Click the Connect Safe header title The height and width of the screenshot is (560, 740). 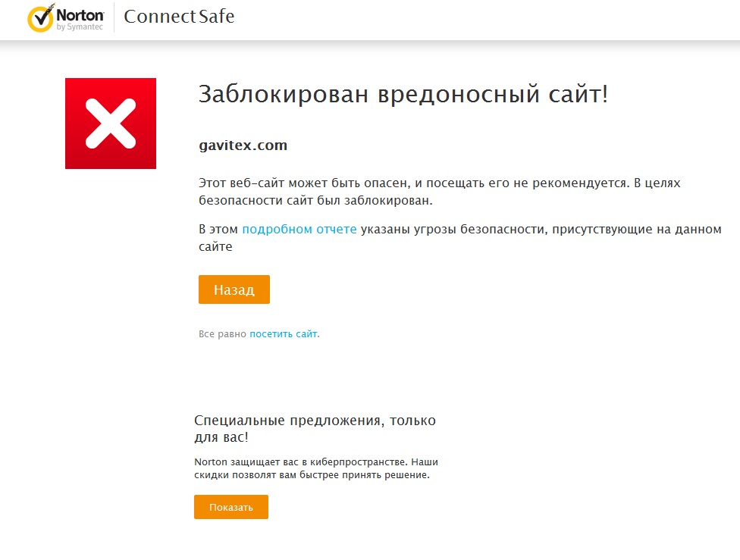point(179,17)
